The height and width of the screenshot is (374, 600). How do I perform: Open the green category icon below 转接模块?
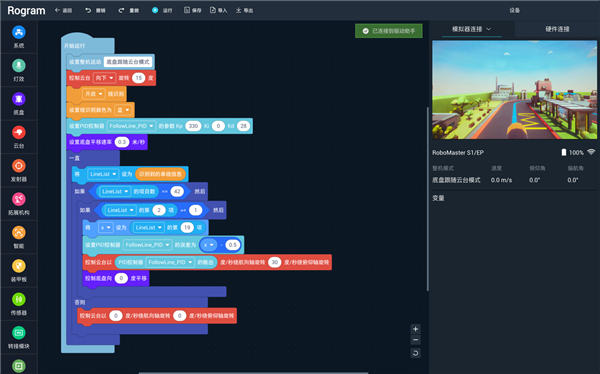(19, 366)
